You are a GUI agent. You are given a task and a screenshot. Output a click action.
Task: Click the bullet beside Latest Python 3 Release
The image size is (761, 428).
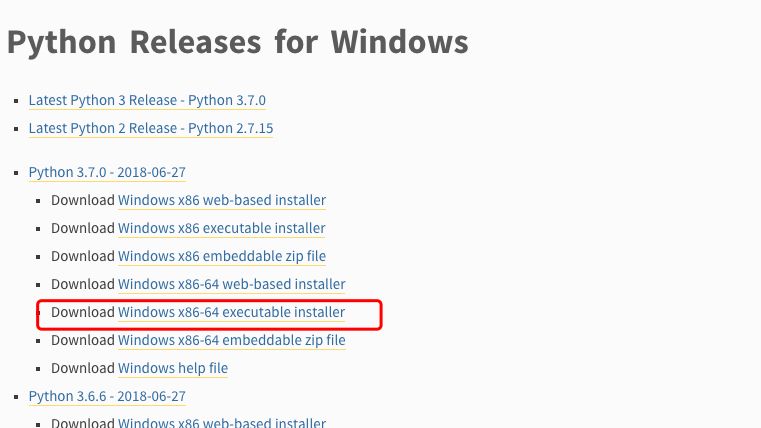17,101
